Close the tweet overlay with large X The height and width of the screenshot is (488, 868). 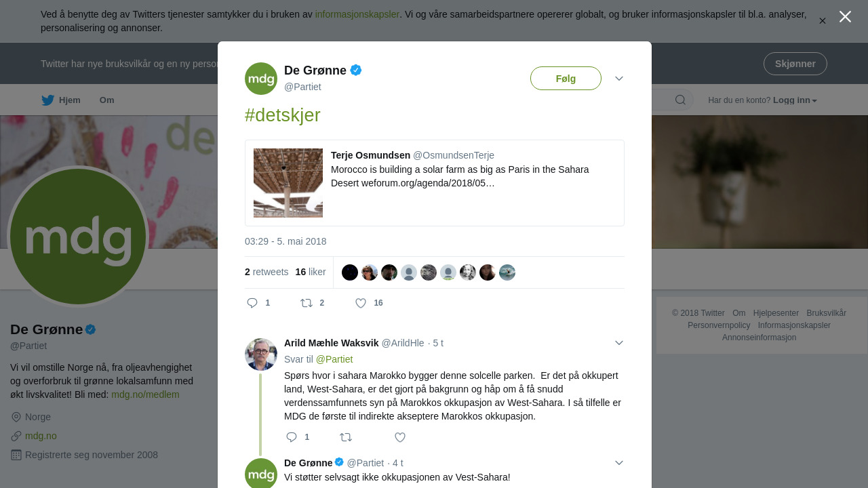point(845,17)
